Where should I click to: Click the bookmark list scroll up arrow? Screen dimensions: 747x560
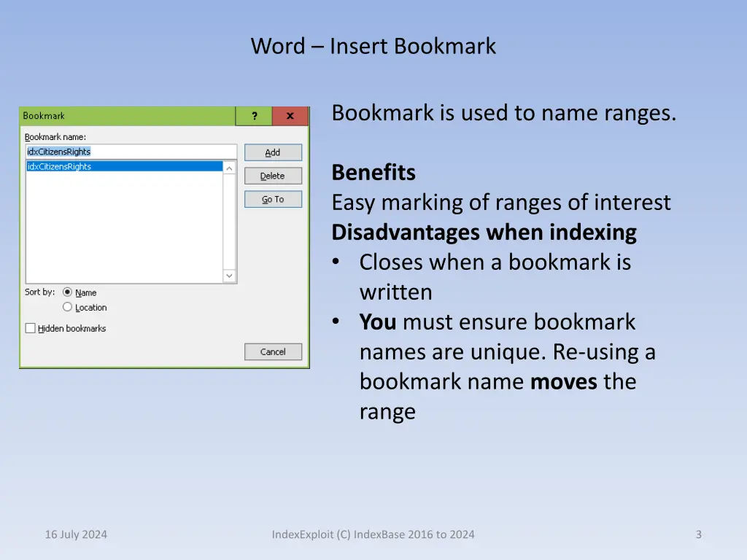[x=229, y=168]
